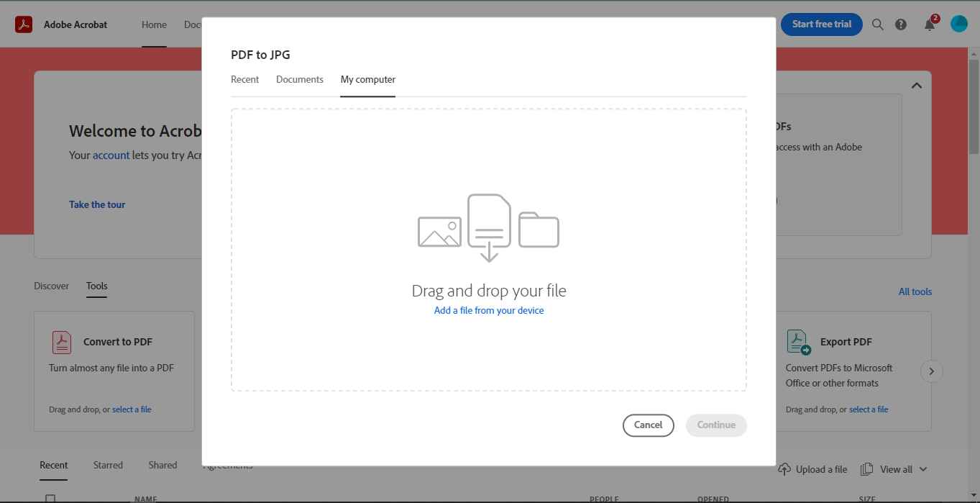980x503 pixels.
Task: Go to the Home navigation tab
Action: point(154,24)
